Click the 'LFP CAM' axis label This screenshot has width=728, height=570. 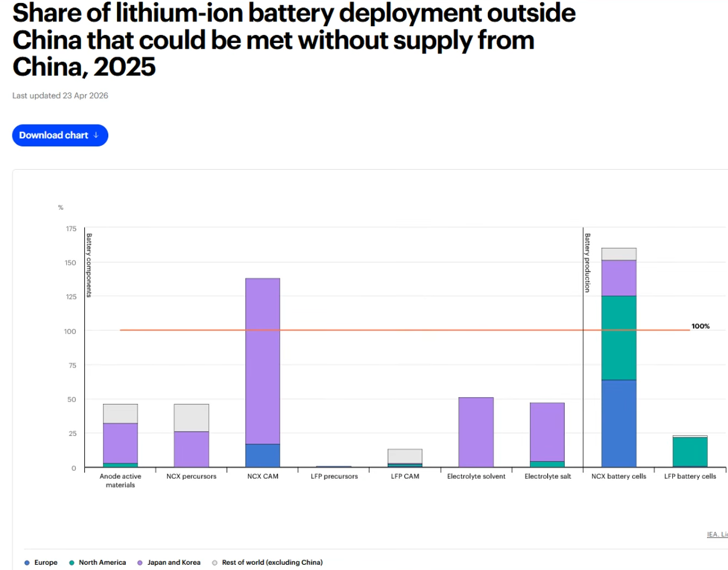coord(405,476)
